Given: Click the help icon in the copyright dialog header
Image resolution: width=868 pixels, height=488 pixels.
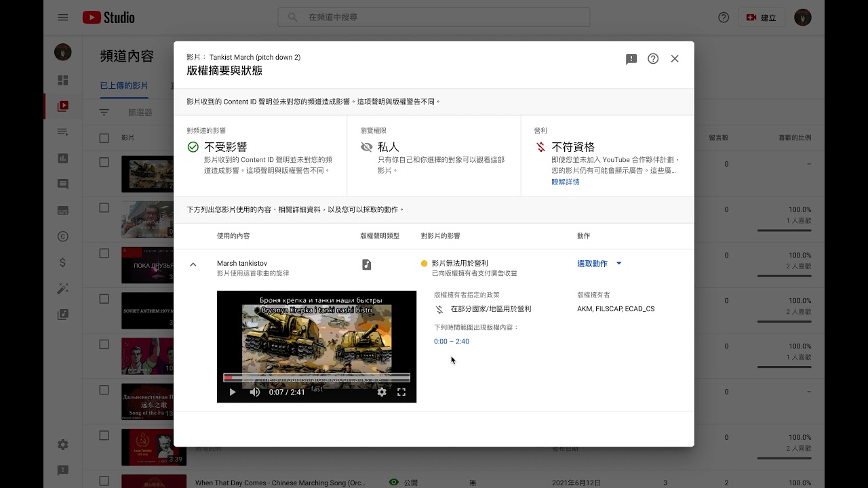Looking at the screenshot, I should click(653, 59).
